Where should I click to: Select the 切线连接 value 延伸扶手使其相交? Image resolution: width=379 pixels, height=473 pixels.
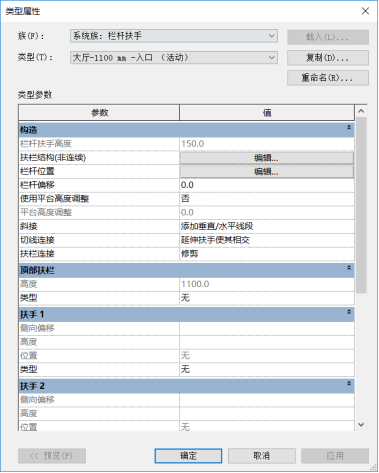click(267, 240)
